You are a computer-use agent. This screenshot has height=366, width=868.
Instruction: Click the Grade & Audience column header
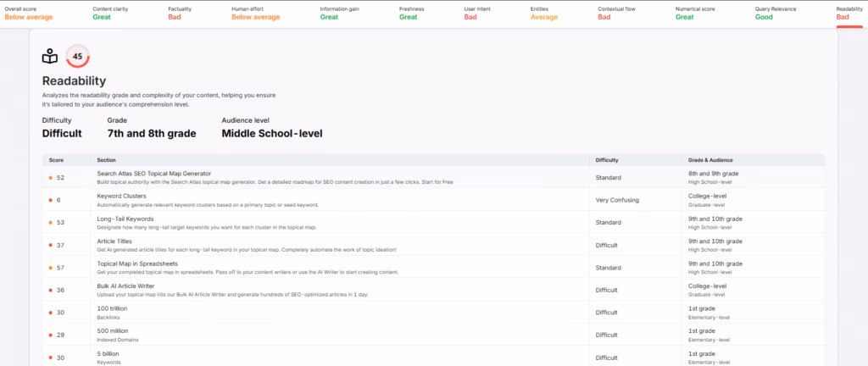(709, 159)
